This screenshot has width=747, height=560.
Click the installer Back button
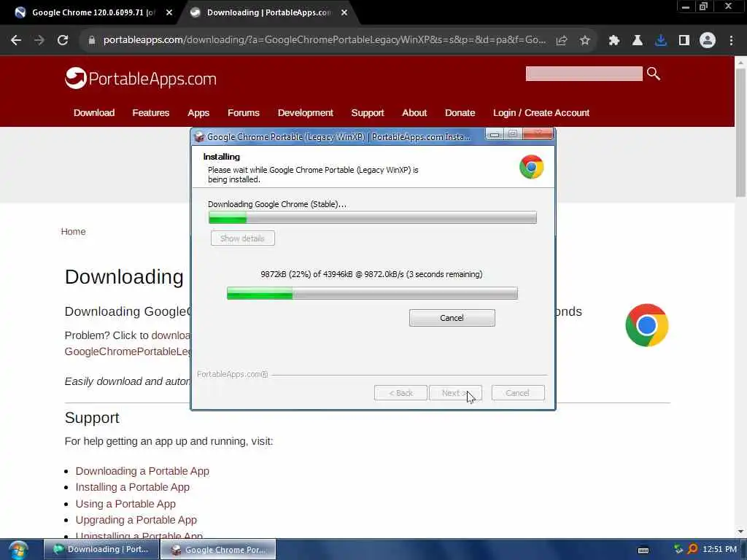[400, 393]
